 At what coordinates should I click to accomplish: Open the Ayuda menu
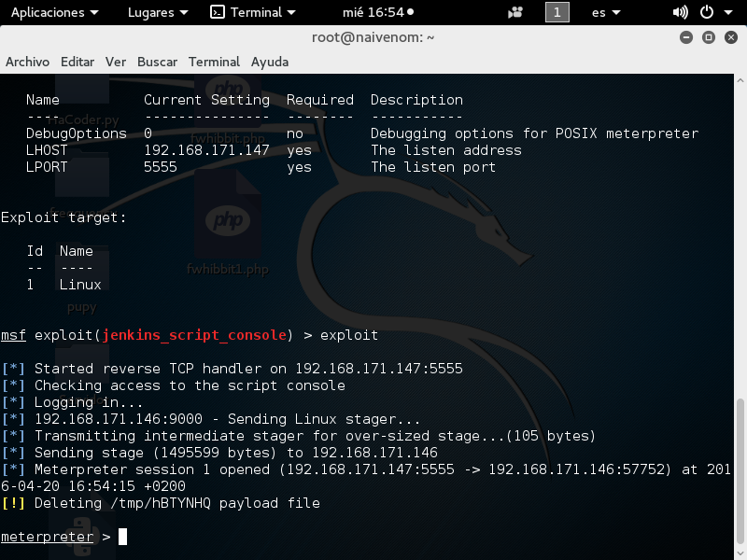pyautogui.click(x=270, y=62)
